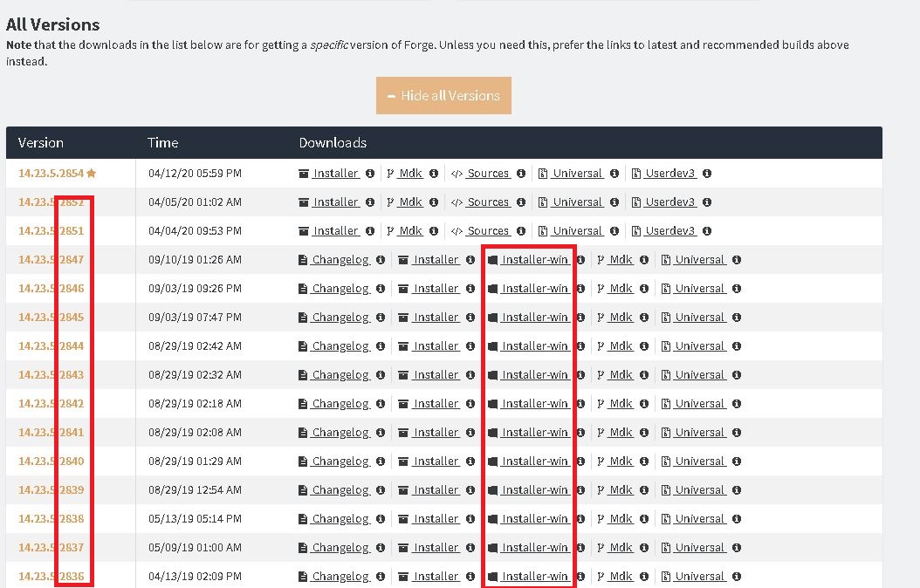
Task: Click info icon after Userdev3 in 04/12/20 row
Action: (x=707, y=174)
